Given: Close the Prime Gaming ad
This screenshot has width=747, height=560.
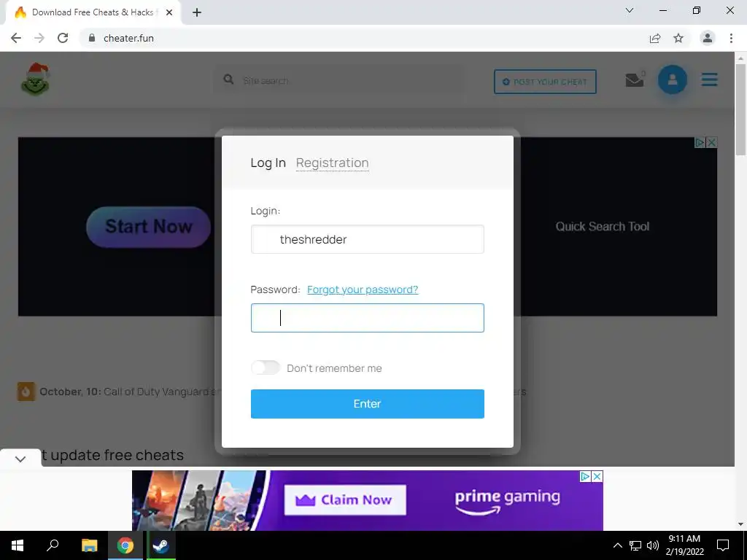Looking at the screenshot, I should pos(597,477).
